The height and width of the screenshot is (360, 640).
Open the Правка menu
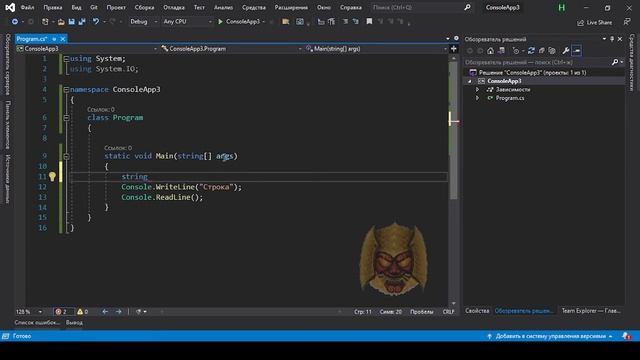(53, 7)
